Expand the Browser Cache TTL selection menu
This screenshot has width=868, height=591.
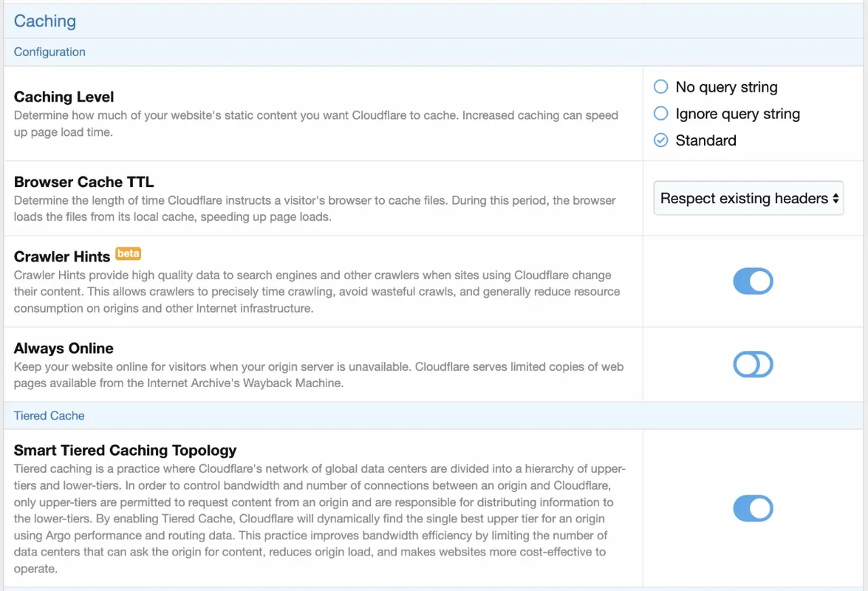pyautogui.click(x=748, y=198)
